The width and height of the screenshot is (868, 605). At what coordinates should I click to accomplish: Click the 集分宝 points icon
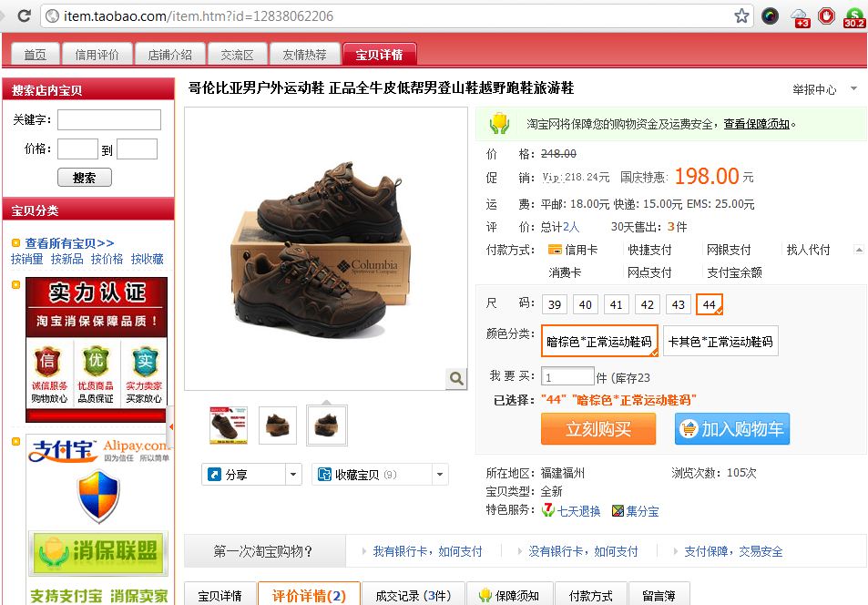[618, 511]
